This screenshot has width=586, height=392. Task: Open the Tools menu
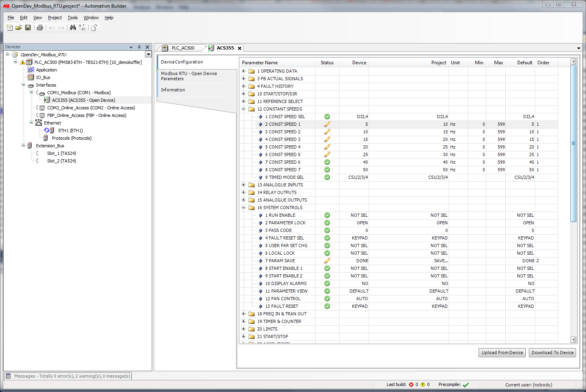73,18
